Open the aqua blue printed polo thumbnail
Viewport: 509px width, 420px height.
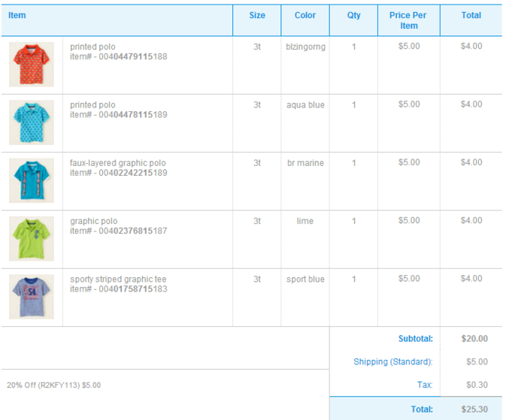point(32,122)
